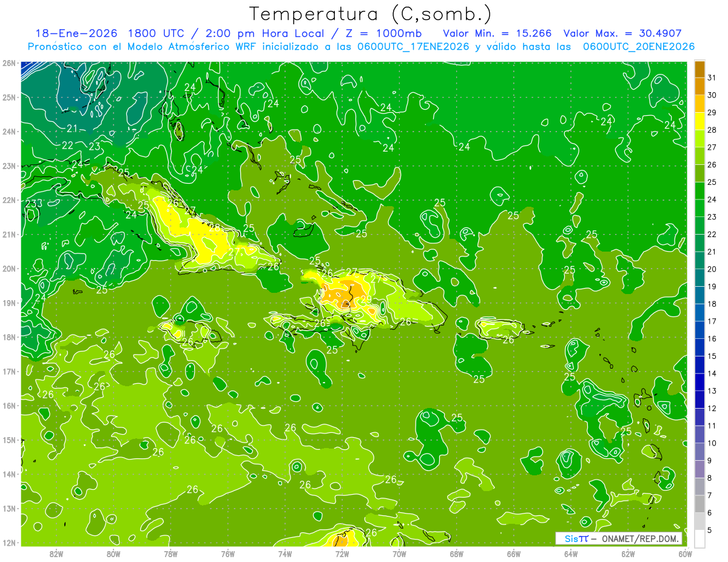Click the colorbar value label "28"
This screenshot has width=728, height=562.
click(x=712, y=130)
